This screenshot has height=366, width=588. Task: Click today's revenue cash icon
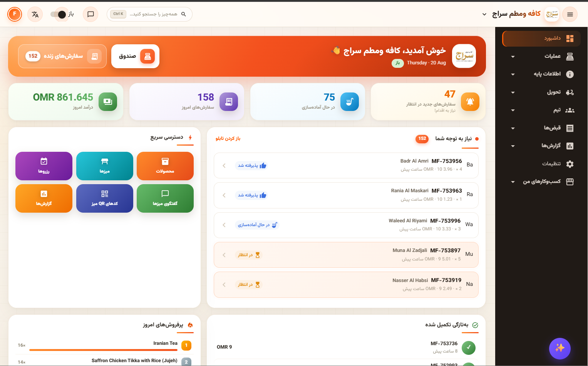(x=108, y=102)
